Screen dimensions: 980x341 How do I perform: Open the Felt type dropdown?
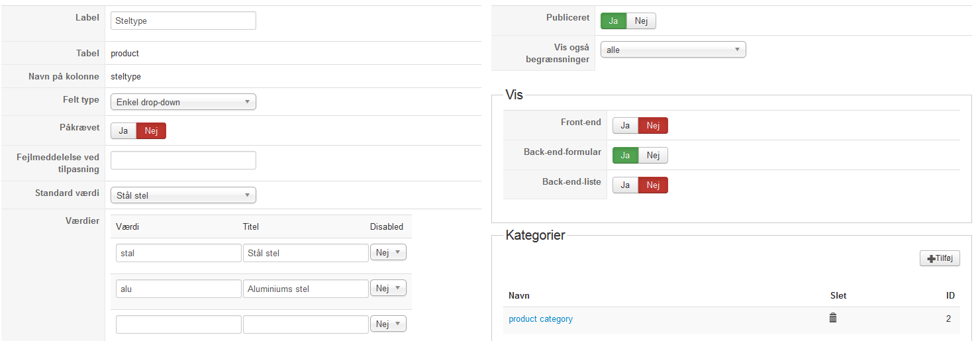tap(183, 102)
